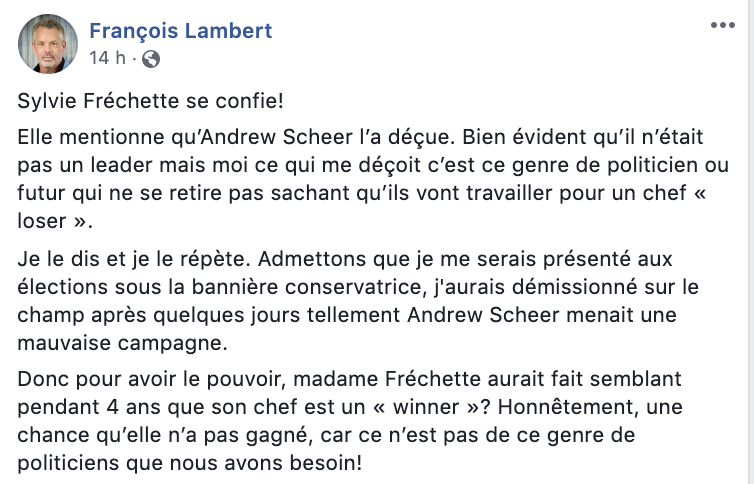Click 'Andrew Scheer menait une' in the third paragraph
754x484 pixels.
[x=542, y=315]
